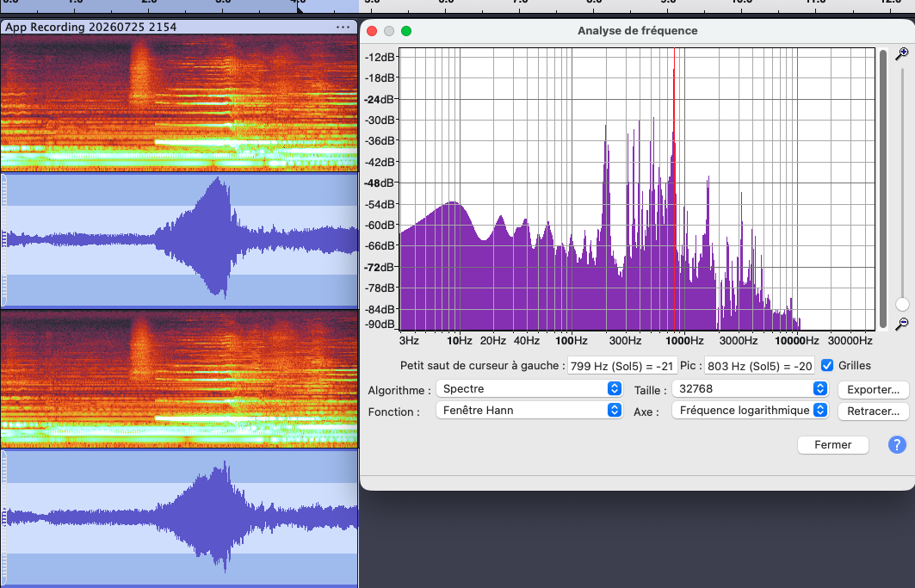The height and width of the screenshot is (588, 915).
Task: Open the Taille dropdown showing 32768
Action: click(x=751, y=389)
